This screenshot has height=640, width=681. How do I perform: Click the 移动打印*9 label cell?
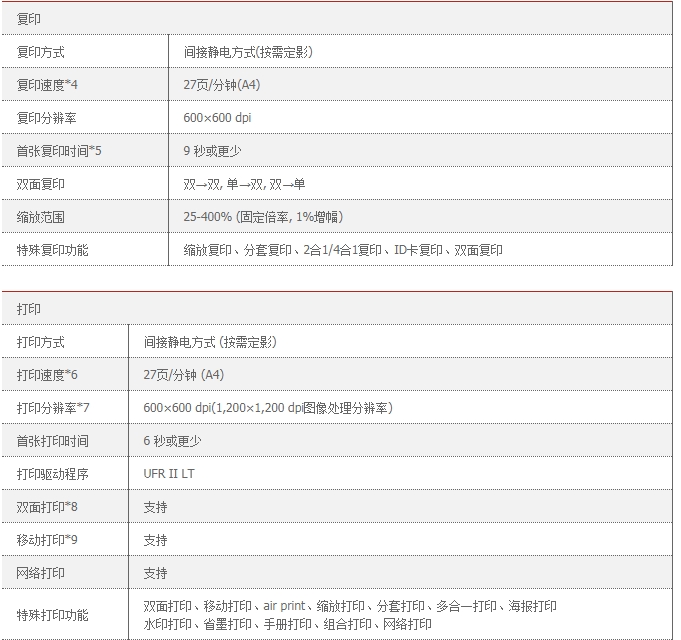click(47, 540)
